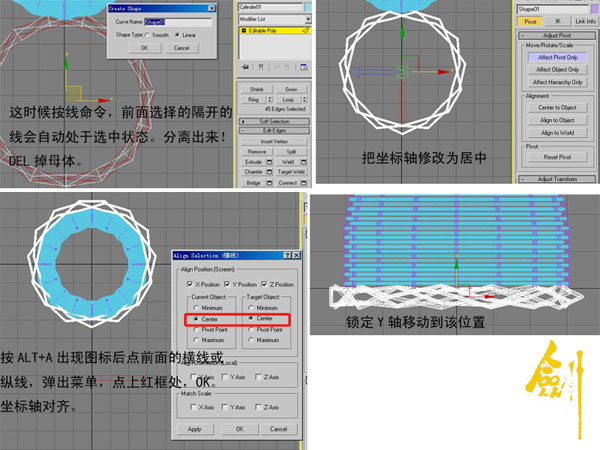
Task: Collapse the Adjust Transform rollout
Action: [557, 179]
